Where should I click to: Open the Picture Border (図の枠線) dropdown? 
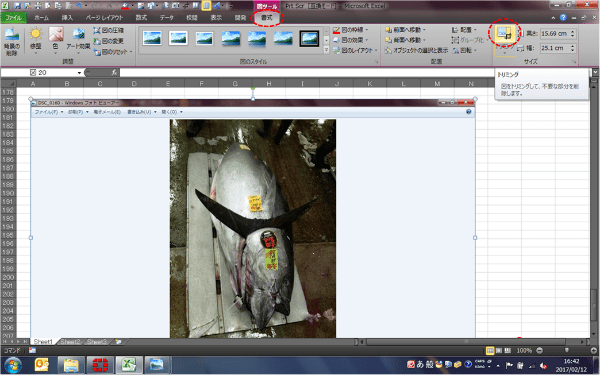coord(351,30)
